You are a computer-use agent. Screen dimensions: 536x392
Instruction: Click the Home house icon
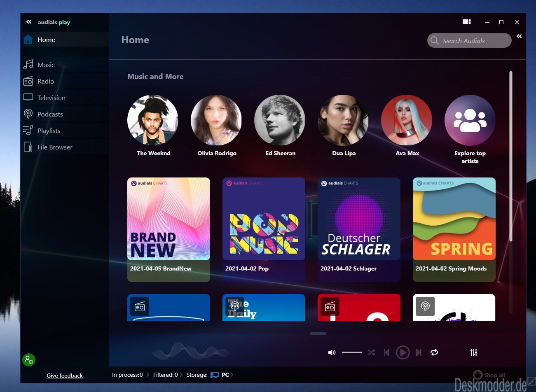pos(28,39)
